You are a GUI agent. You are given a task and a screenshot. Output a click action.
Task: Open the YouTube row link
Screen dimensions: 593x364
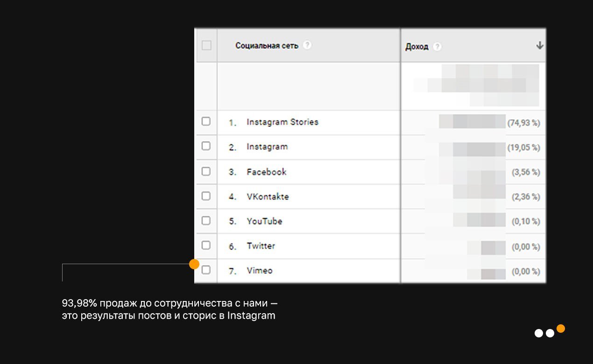pyautogui.click(x=264, y=221)
